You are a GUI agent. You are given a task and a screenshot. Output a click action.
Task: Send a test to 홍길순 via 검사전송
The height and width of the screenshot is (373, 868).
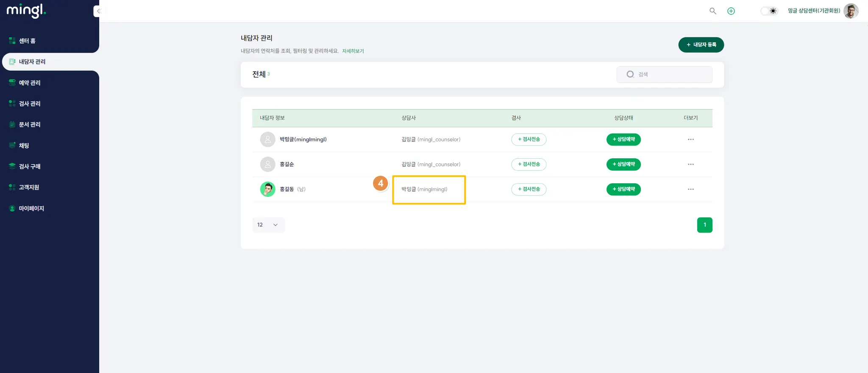tap(529, 164)
